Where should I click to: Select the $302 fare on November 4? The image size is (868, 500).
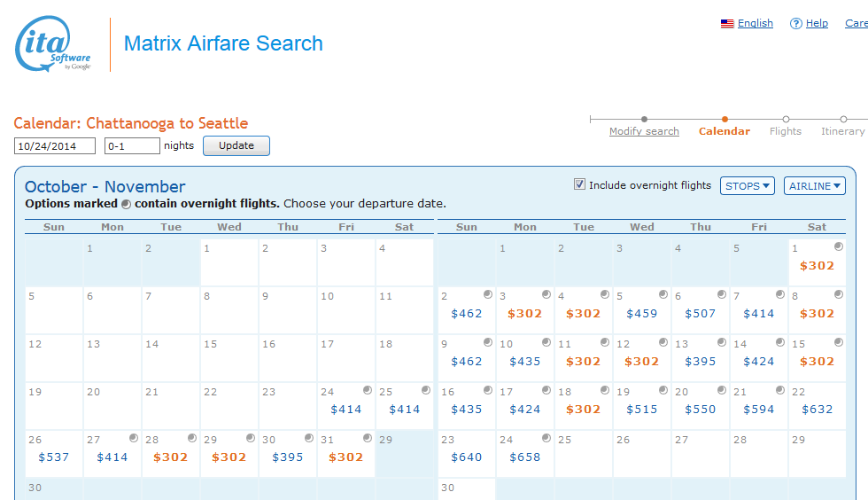click(583, 314)
